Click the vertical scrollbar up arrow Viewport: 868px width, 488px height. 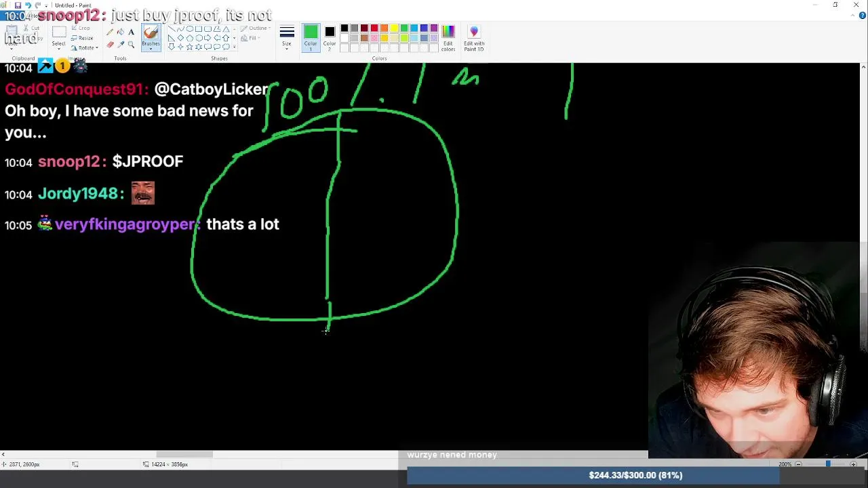point(864,67)
